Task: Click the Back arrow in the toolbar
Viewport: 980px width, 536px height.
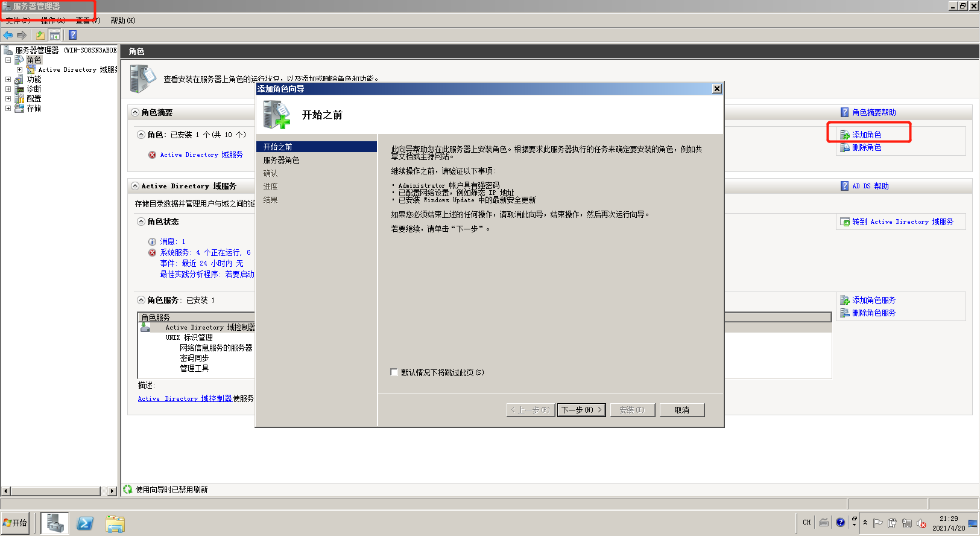Action: [8, 35]
